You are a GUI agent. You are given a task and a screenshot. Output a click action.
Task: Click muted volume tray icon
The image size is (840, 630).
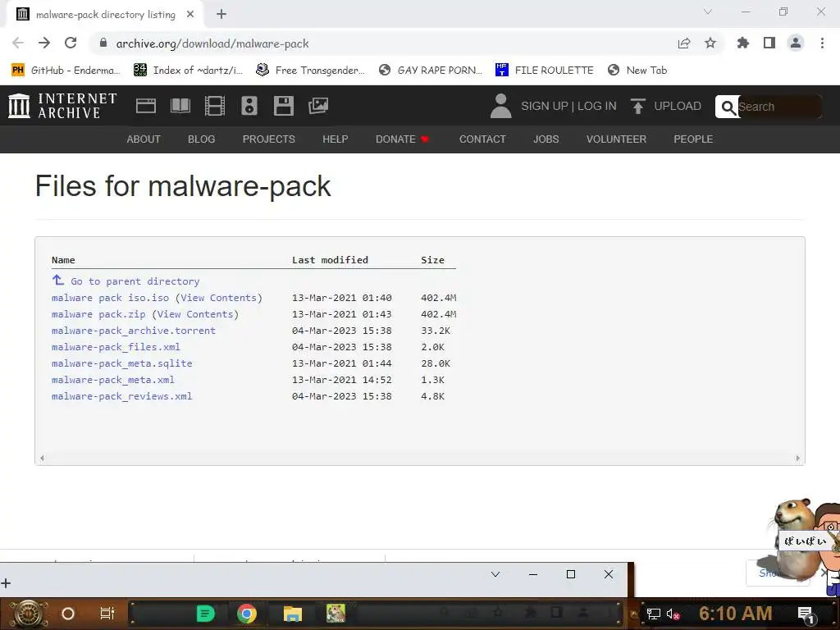tap(673, 614)
